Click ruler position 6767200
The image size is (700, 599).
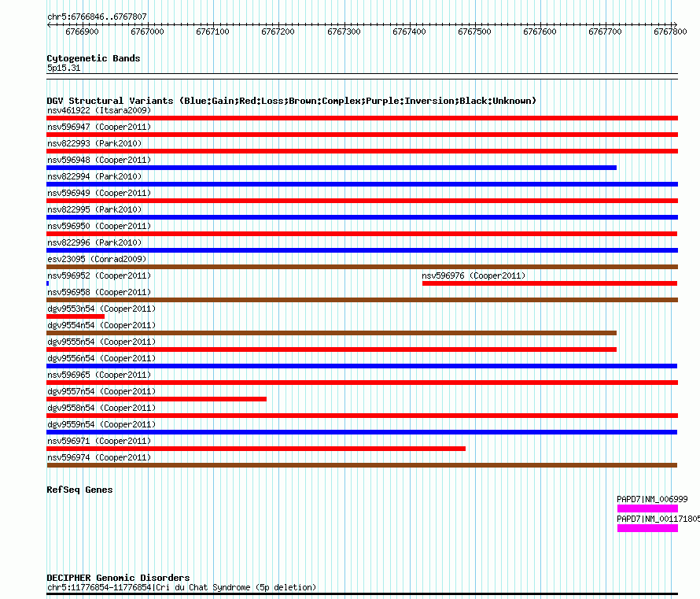pos(278,31)
